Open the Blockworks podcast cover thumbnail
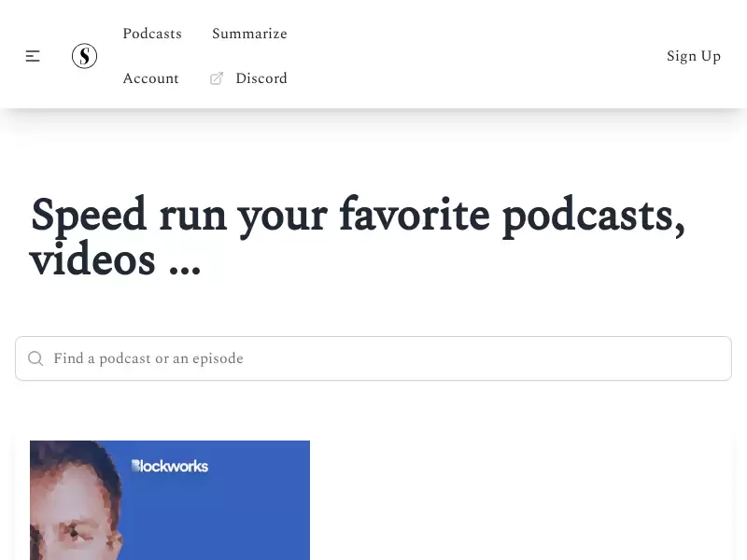This screenshot has height=560, width=747. 170,500
